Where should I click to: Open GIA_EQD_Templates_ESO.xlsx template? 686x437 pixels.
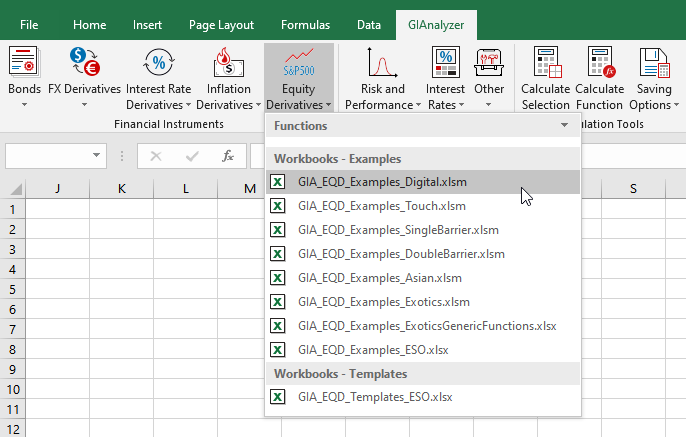(x=423, y=397)
